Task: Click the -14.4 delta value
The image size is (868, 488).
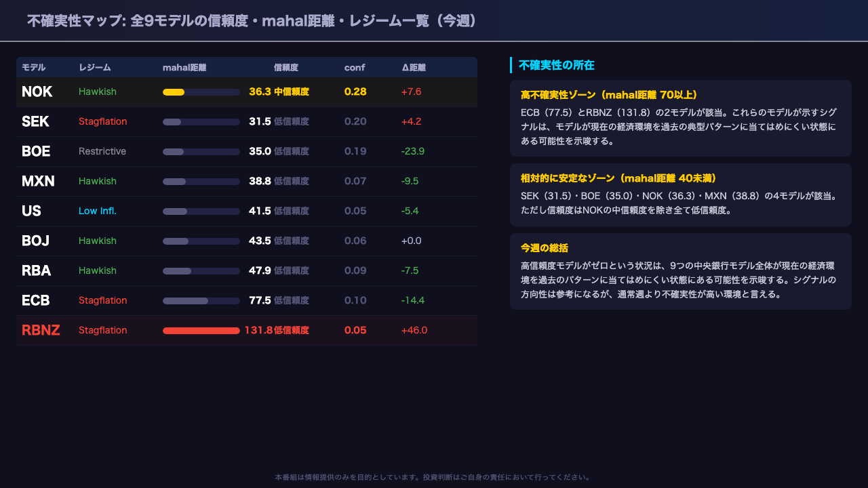Action: tap(413, 300)
